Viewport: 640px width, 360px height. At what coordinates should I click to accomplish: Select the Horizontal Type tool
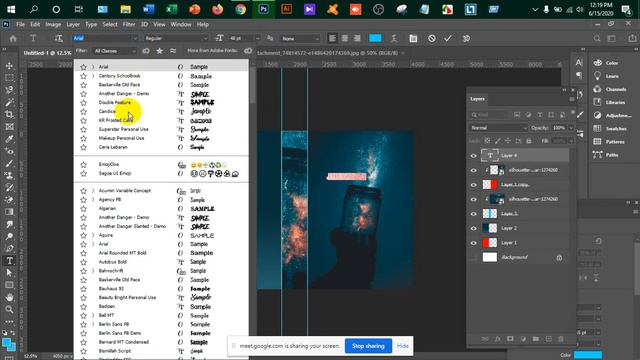[x=9, y=260]
